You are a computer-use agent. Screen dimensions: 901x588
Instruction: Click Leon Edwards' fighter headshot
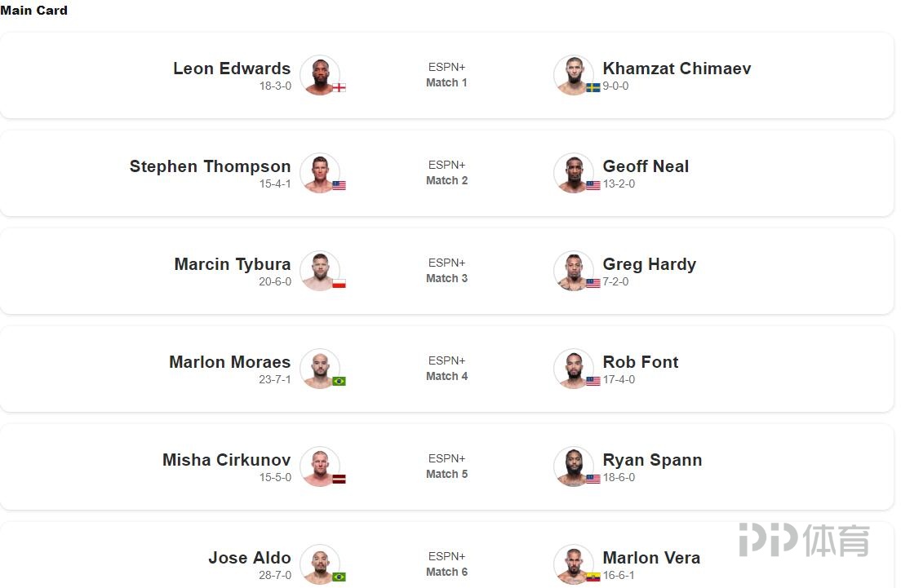320,75
